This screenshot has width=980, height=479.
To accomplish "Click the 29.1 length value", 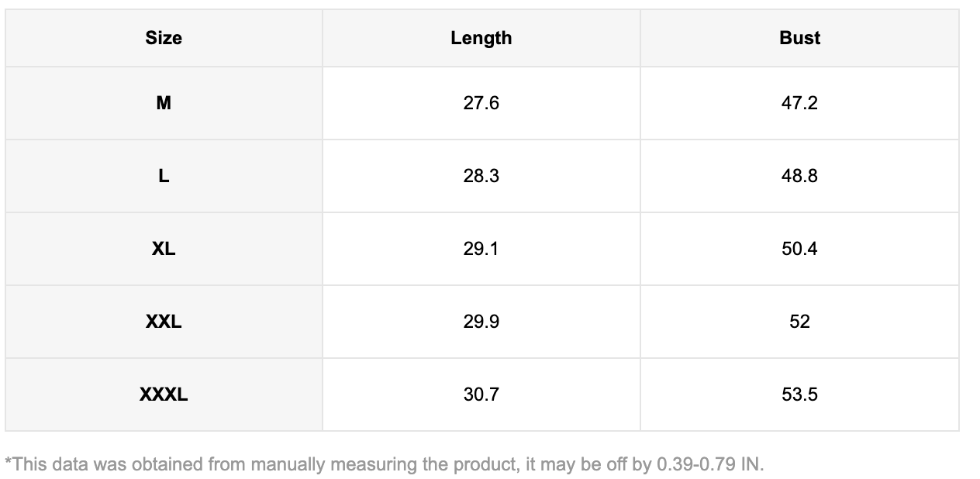I will pos(481,249).
